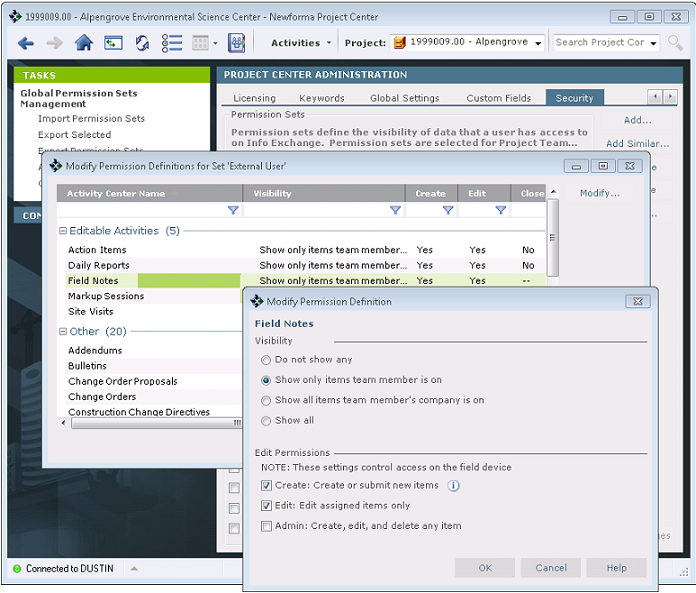Select 'Do not show any' radio button
The width and height of the screenshot is (696, 593).
coord(266,360)
